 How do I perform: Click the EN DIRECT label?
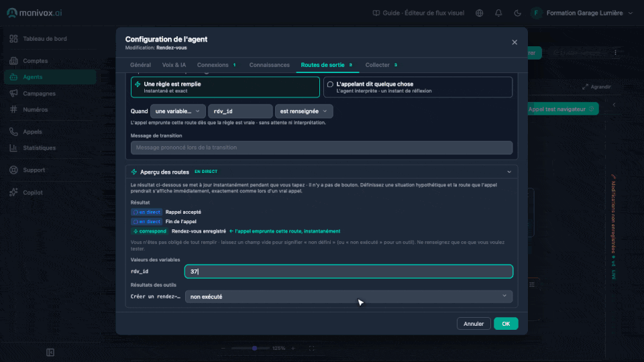[x=206, y=172]
